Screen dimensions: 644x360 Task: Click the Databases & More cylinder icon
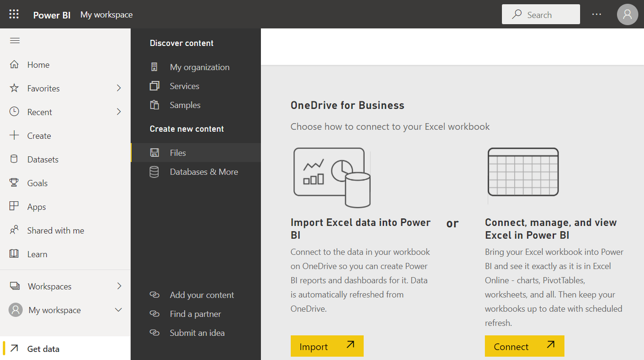[154, 172]
